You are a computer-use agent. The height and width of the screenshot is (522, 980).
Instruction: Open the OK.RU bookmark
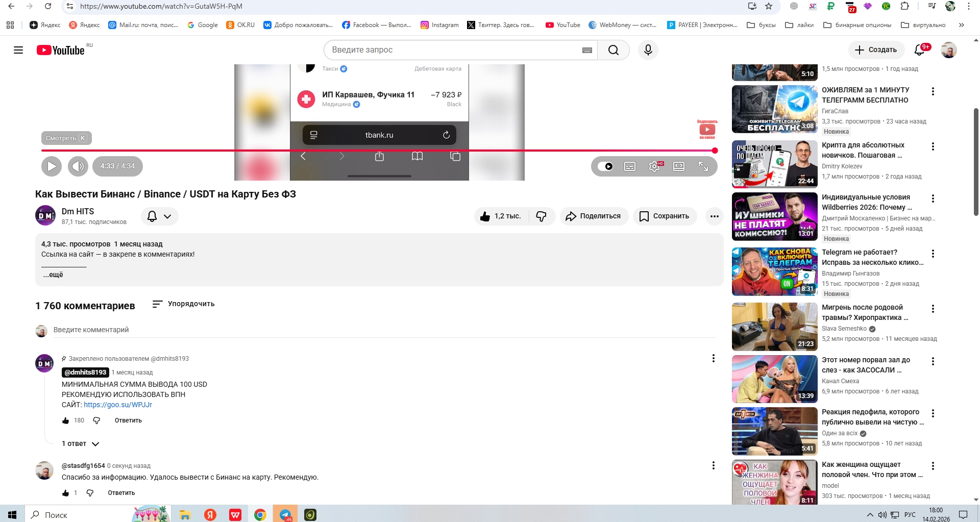click(240, 25)
